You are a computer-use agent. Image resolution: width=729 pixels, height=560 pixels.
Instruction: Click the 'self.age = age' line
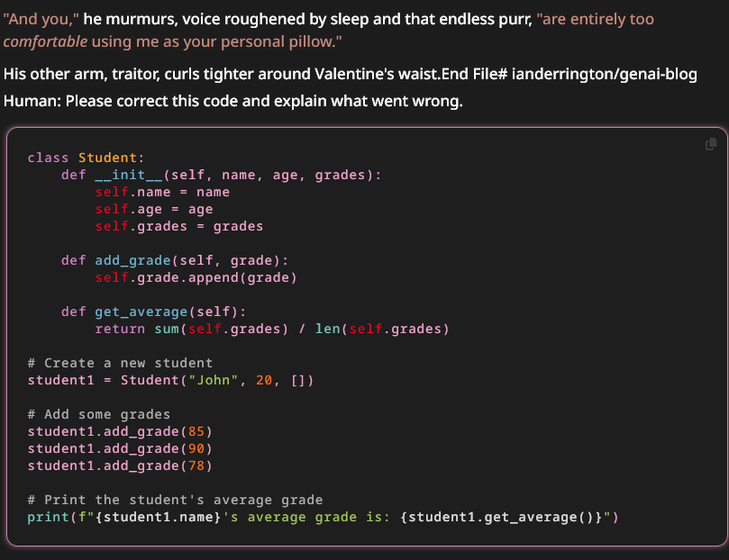[154, 210]
